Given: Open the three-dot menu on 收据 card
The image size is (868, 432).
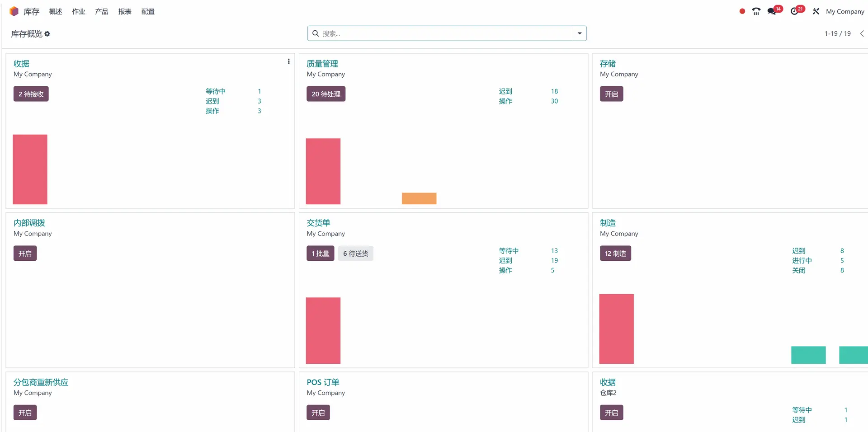Looking at the screenshot, I should tap(288, 61).
